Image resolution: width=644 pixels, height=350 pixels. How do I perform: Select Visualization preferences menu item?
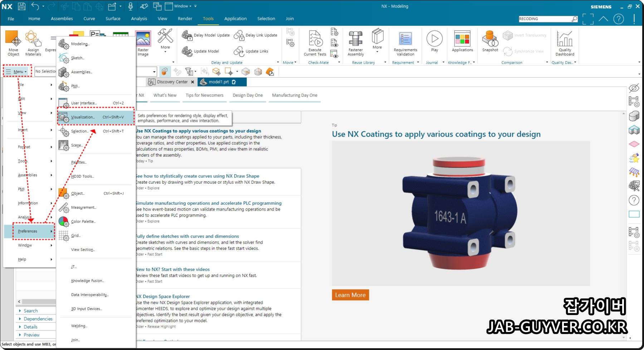(x=96, y=117)
